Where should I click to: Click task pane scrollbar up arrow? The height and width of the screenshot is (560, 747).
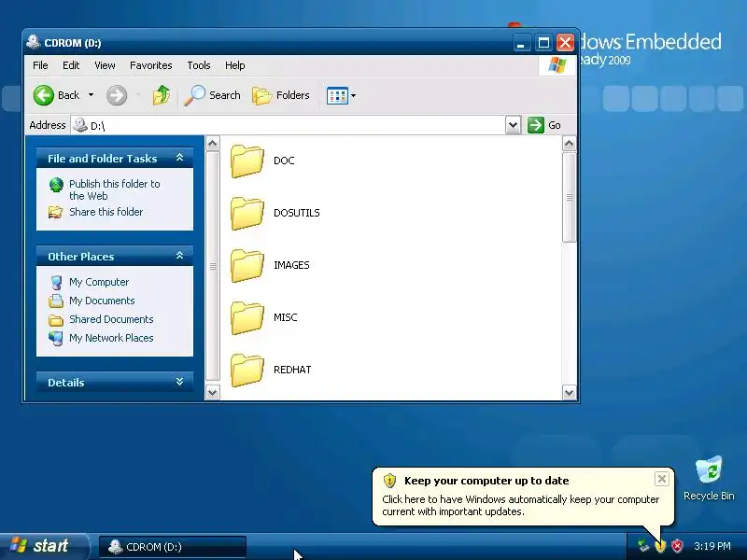[x=213, y=144]
